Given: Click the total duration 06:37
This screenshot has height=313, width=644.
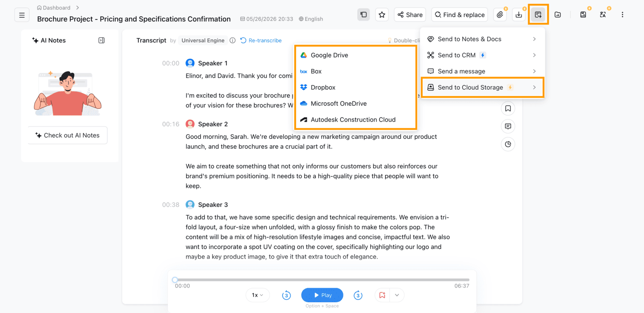Looking at the screenshot, I should pos(462,286).
